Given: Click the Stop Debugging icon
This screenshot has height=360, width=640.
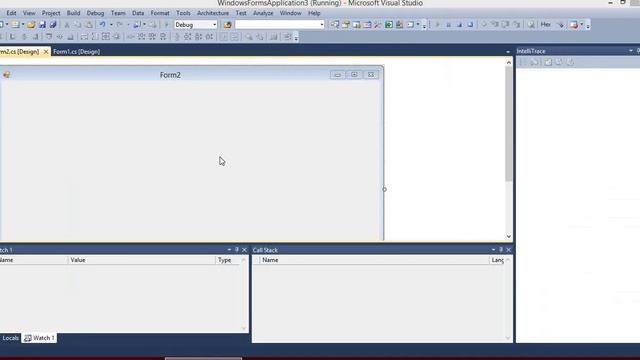Looking at the screenshot, I should 459,25.
